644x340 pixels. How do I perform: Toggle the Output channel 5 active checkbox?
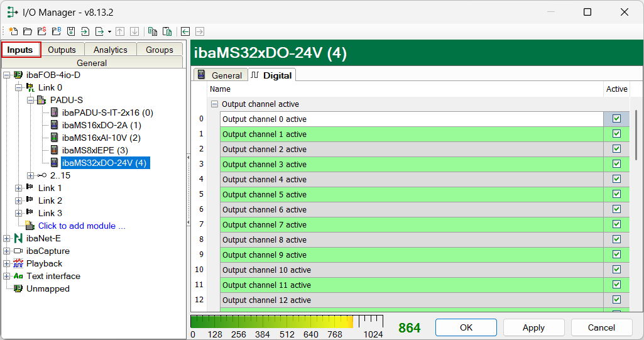tap(616, 194)
